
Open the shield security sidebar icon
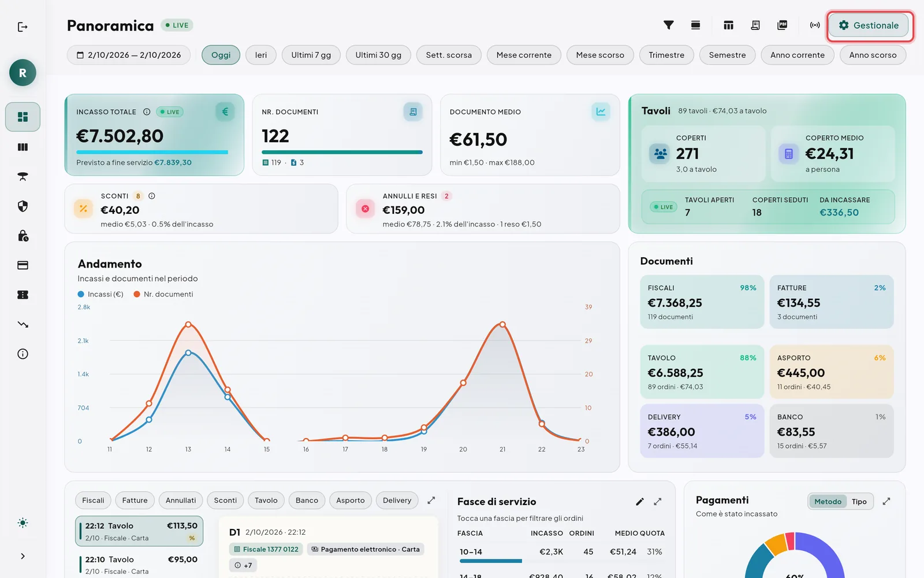(x=23, y=206)
